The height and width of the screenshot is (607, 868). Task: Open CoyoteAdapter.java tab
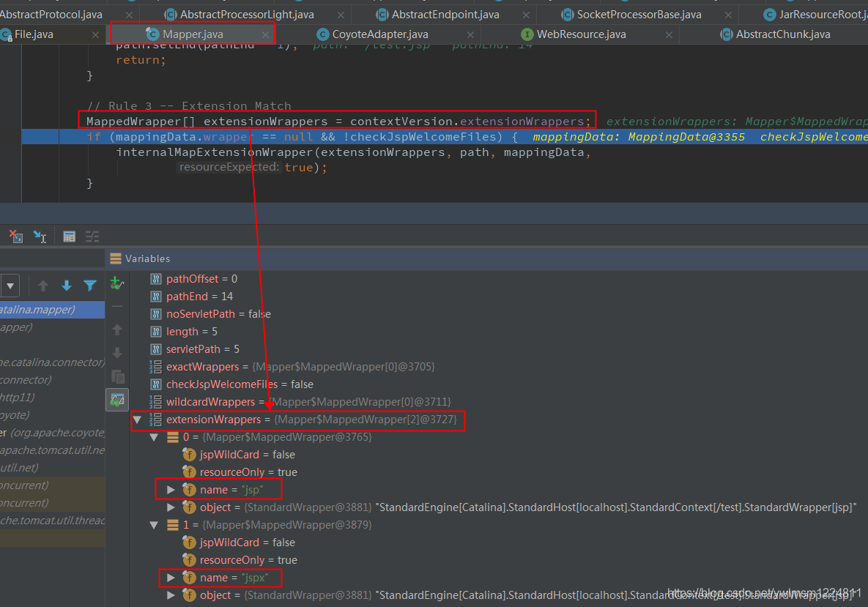(x=379, y=34)
